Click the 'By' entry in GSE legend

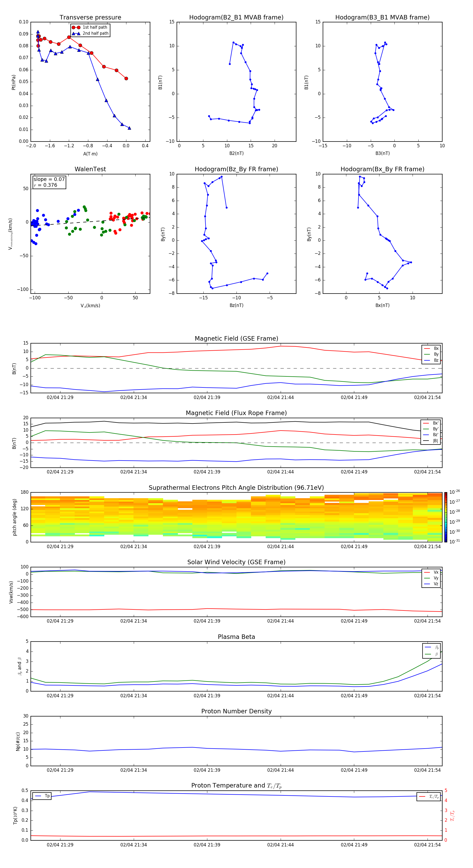tap(431, 355)
